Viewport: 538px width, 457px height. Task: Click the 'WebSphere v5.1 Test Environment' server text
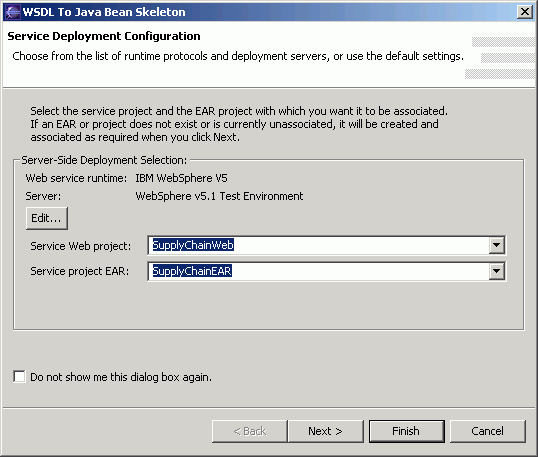tap(219, 196)
